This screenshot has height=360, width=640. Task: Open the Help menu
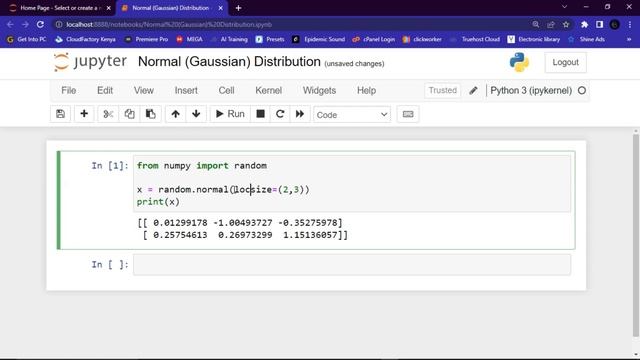(x=367, y=90)
